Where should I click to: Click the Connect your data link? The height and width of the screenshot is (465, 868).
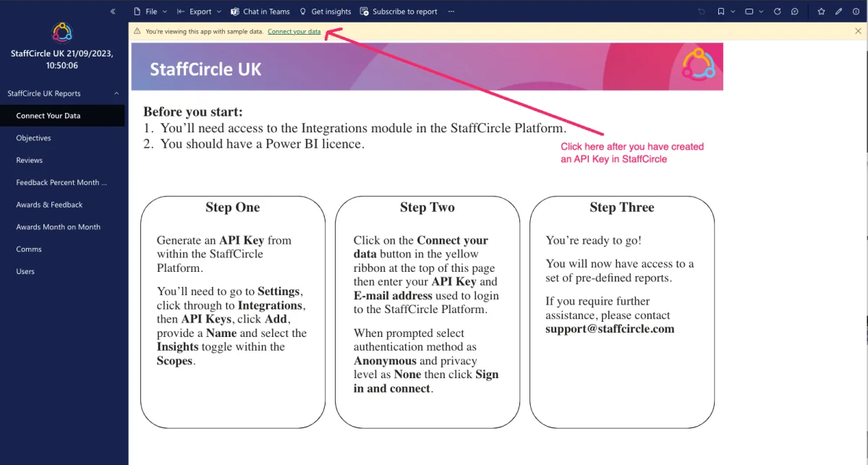click(x=294, y=32)
